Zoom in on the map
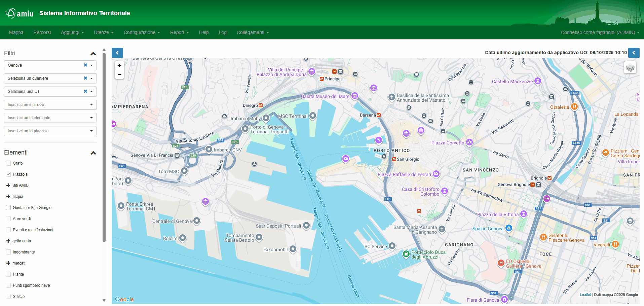 coord(119,66)
